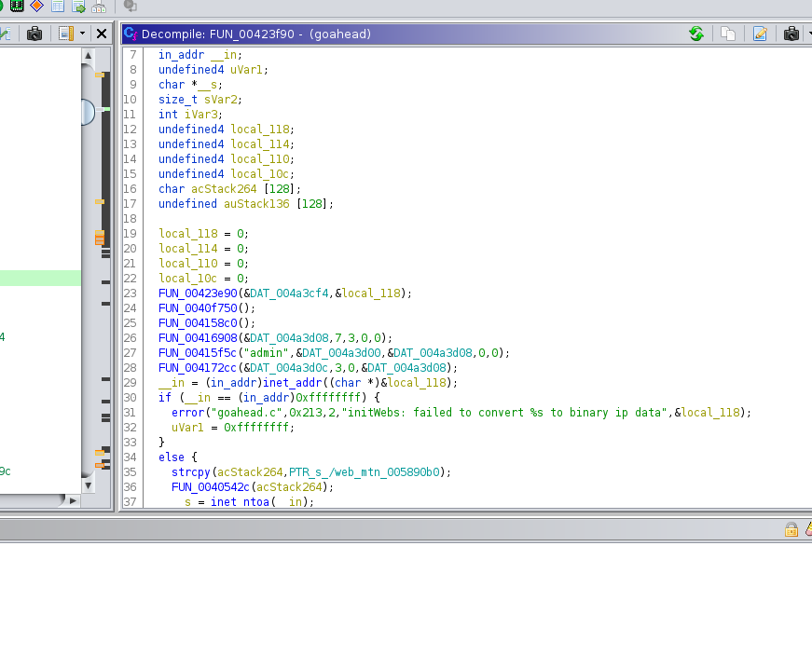Click the size_t sVar2 declaration
The height and width of the screenshot is (655, 812).
pos(200,100)
